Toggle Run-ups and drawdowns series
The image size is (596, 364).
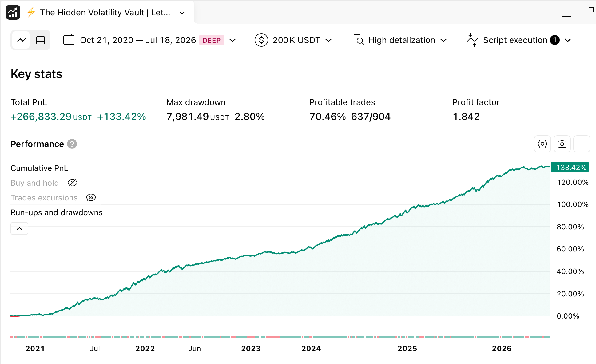pyautogui.click(x=57, y=212)
